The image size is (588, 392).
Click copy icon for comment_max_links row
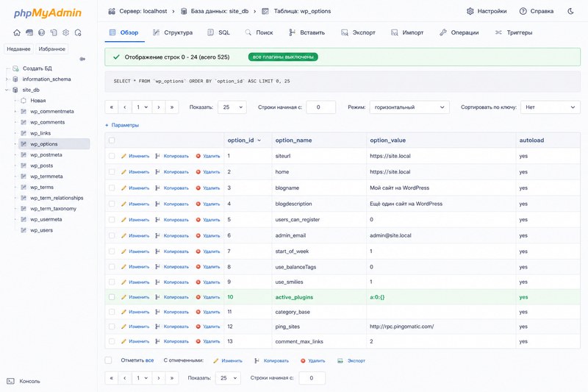(x=157, y=341)
